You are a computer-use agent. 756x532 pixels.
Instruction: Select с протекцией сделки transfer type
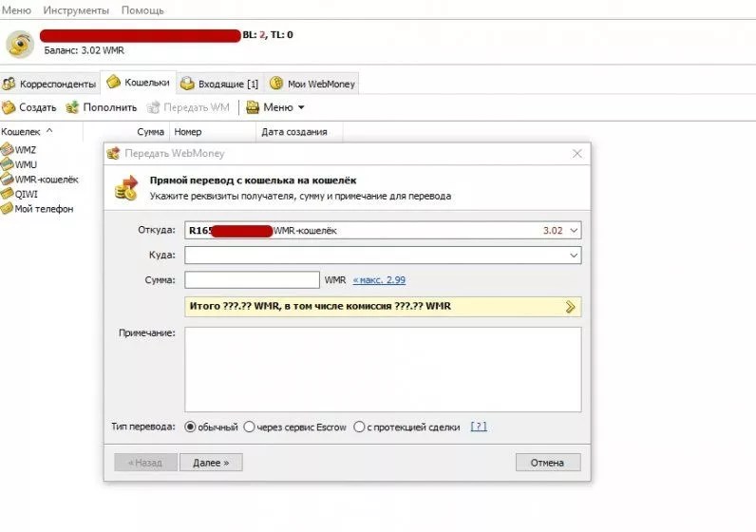point(406,427)
